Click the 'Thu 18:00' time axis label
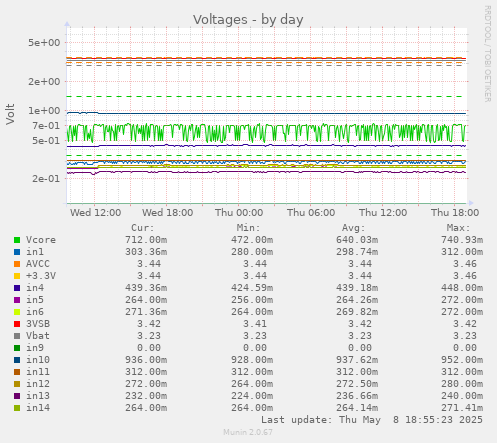 (455, 213)
